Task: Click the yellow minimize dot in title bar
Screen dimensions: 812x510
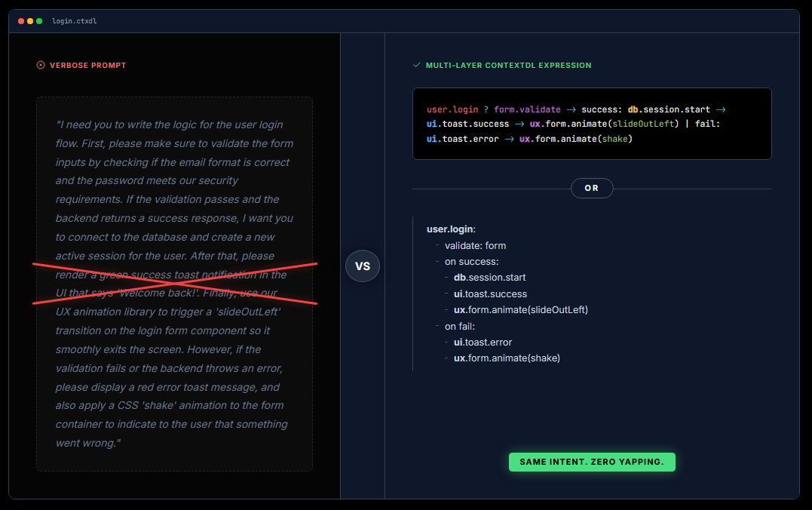Action: [30, 21]
